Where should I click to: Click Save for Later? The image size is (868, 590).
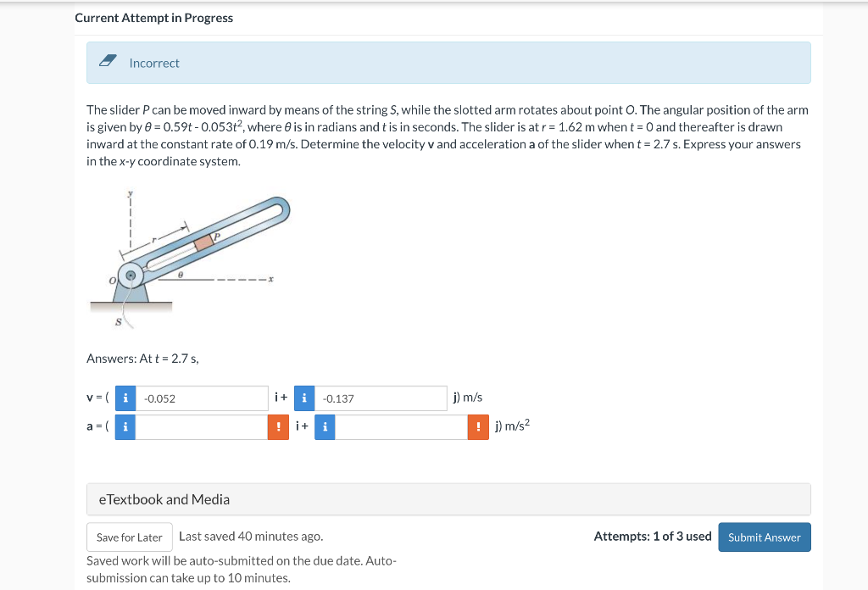pyautogui.click(x=129, y=537)
